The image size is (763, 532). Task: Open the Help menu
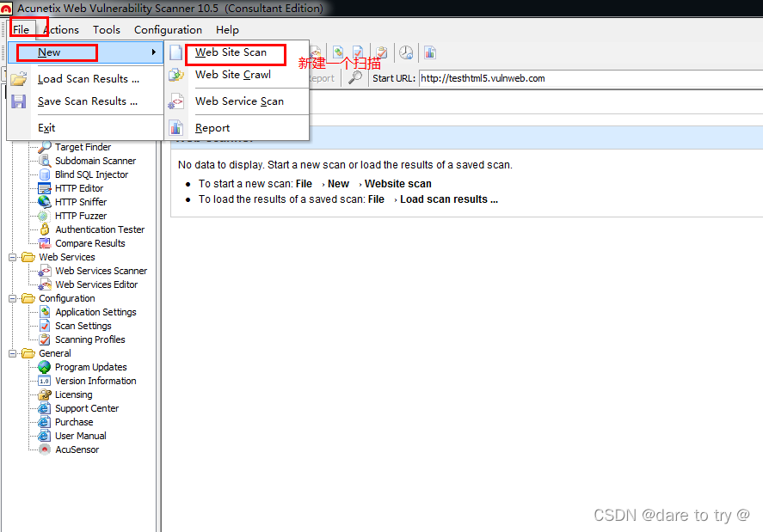click(x=227, y=30)
